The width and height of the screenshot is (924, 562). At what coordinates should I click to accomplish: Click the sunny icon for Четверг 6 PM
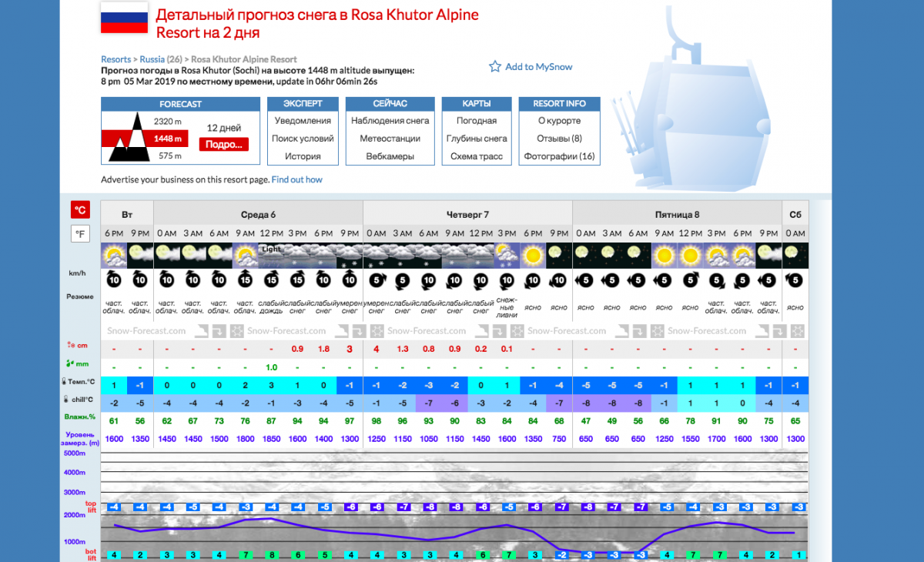(533, 254)
